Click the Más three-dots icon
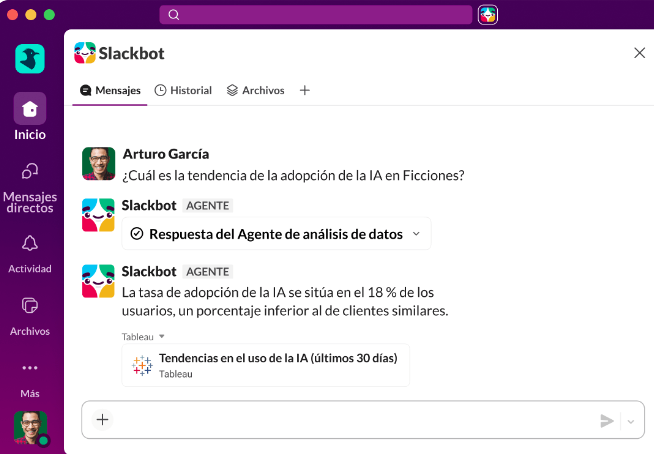This screenshot has width=654, height=454. point(30,368)
